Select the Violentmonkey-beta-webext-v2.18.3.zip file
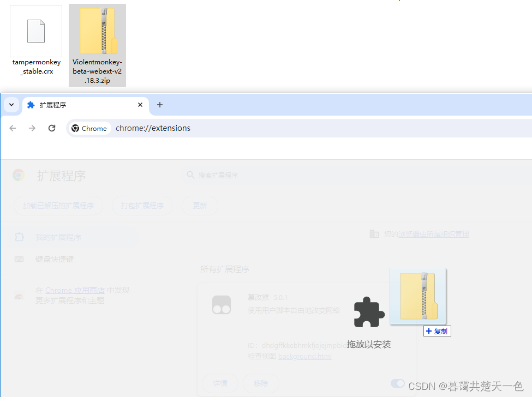532x397 pixels. pyautogui.click(x=97, y=45)
